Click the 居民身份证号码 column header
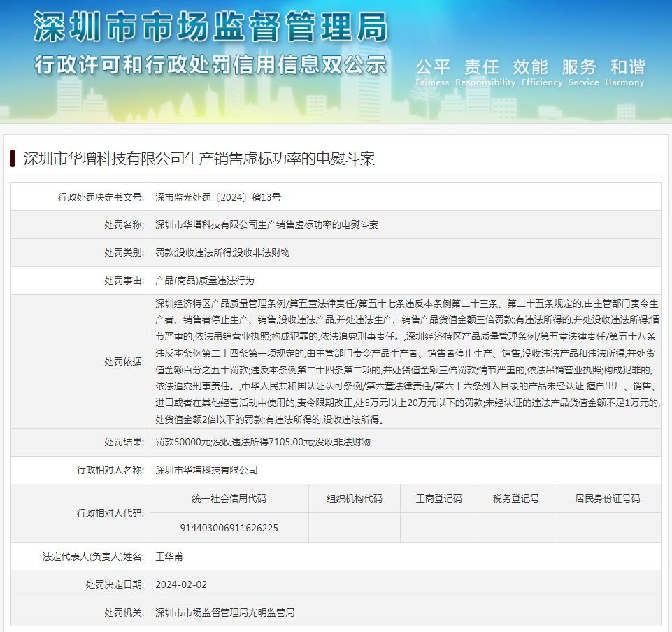672x632 pixels. pos(608,498)
